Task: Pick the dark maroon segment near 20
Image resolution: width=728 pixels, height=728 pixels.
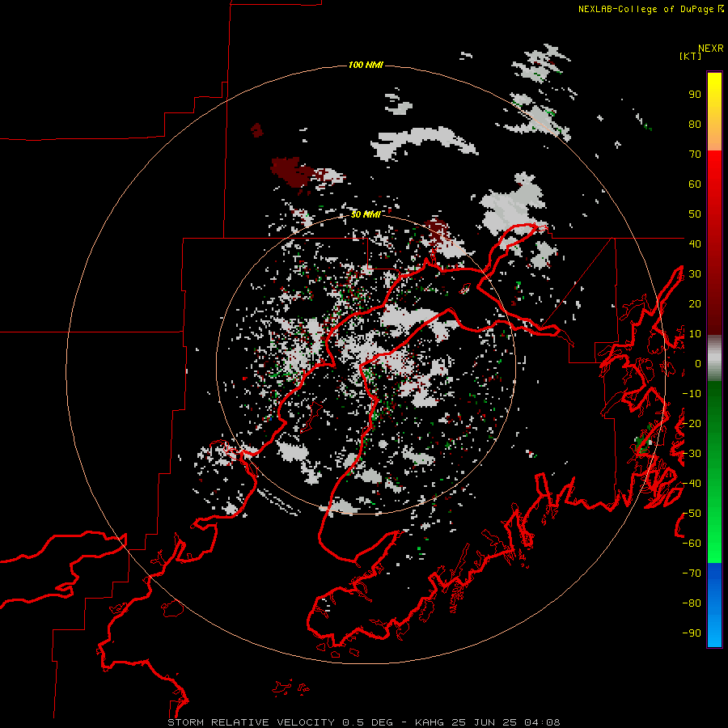Action: [714, 304]
